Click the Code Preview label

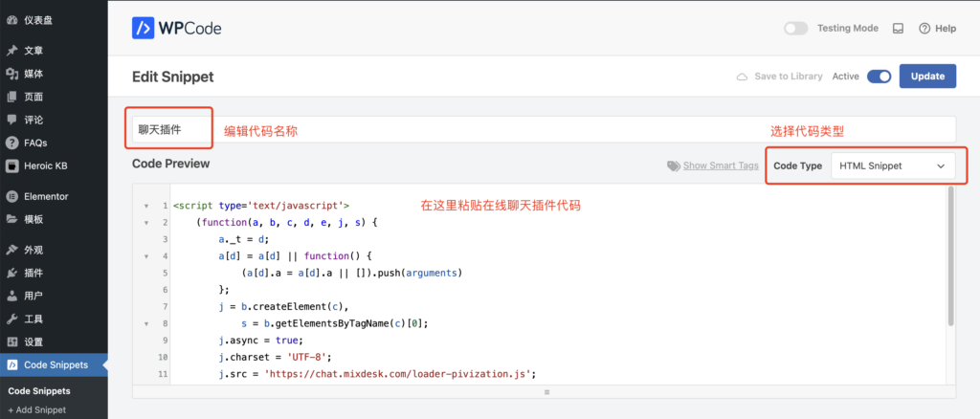(x=171, y=164)
